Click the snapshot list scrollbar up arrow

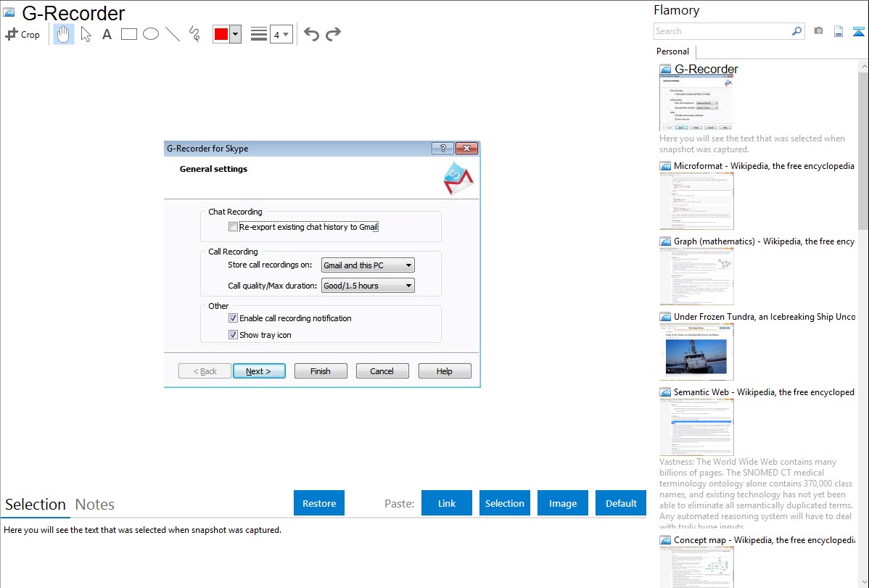(863, 67)
